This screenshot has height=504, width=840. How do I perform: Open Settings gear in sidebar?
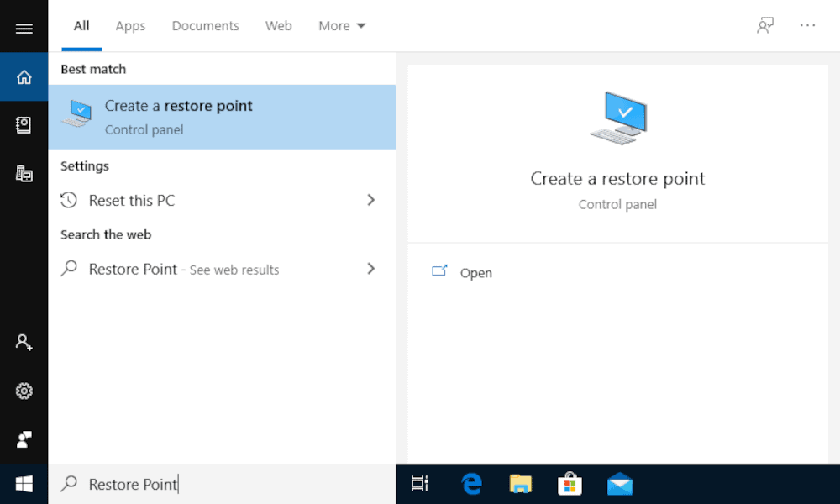(x=24, y=391)
